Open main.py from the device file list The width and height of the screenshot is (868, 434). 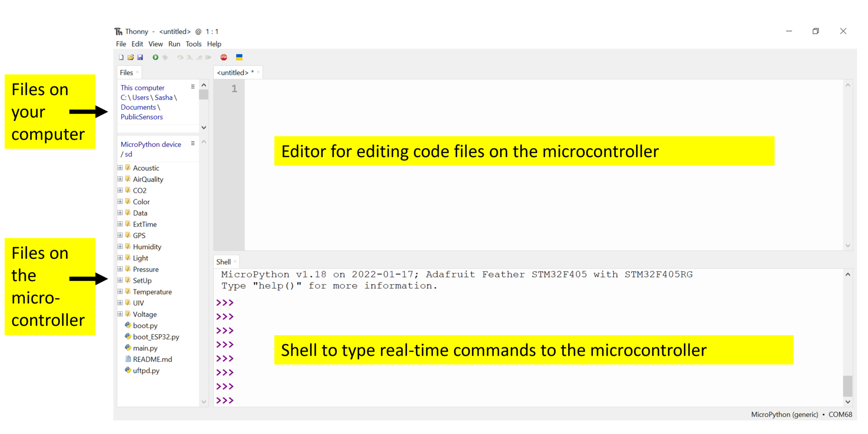click(x=145, y=348)
